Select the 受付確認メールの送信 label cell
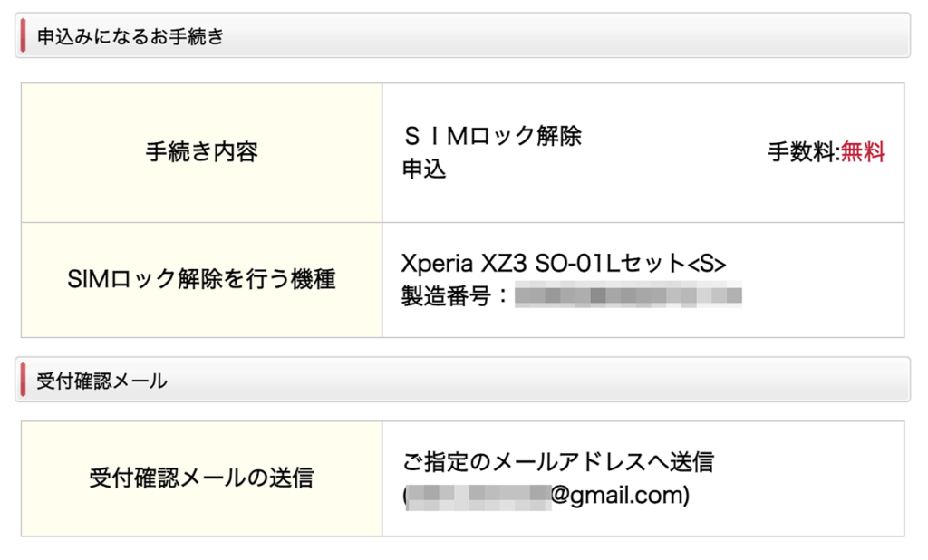Image resolution: width=928 pixels, height=560 pixels. pyautogui.click(x=202, y=478)
